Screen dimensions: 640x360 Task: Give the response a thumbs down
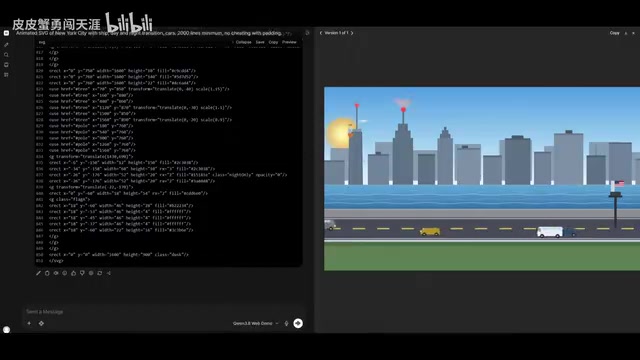pyautogui.click(x=82, y=273)
